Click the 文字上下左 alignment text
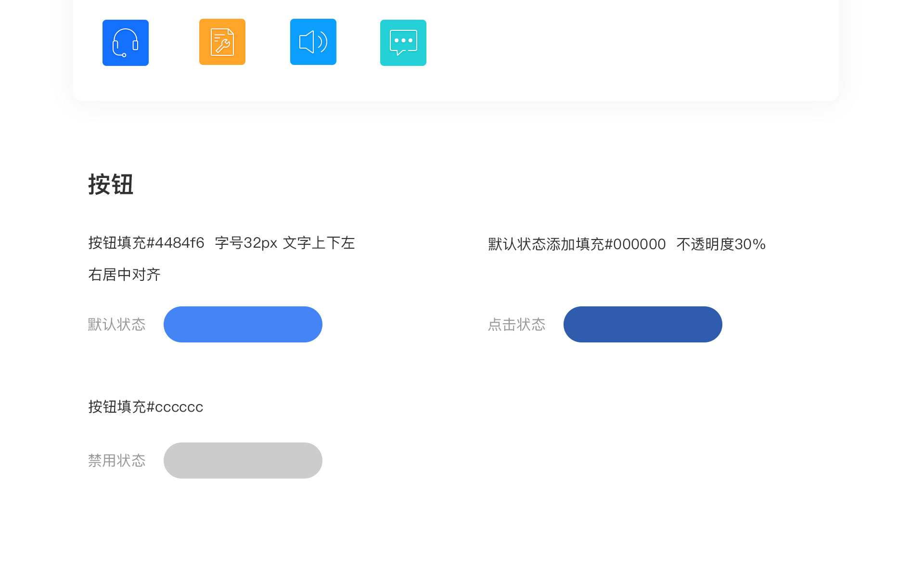Screen dimensions: 924x568 319,243
